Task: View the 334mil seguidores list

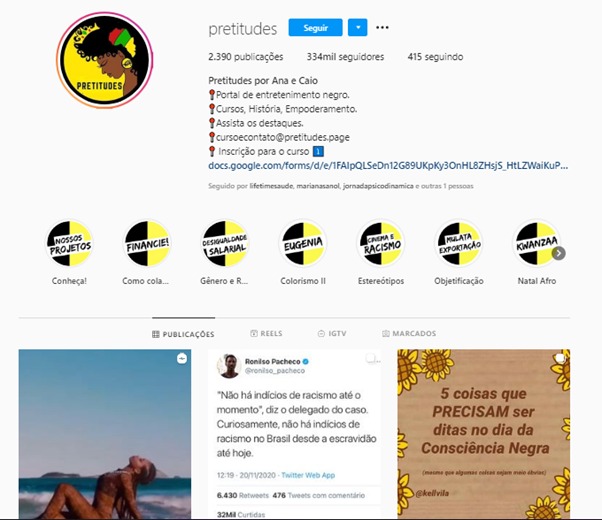Action: 345,57
